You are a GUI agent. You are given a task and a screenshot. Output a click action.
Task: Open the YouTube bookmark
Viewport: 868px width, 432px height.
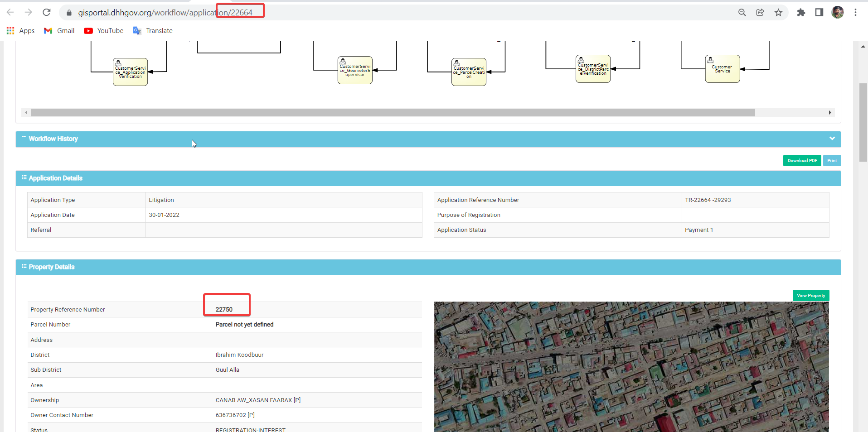tap(104, 31)
